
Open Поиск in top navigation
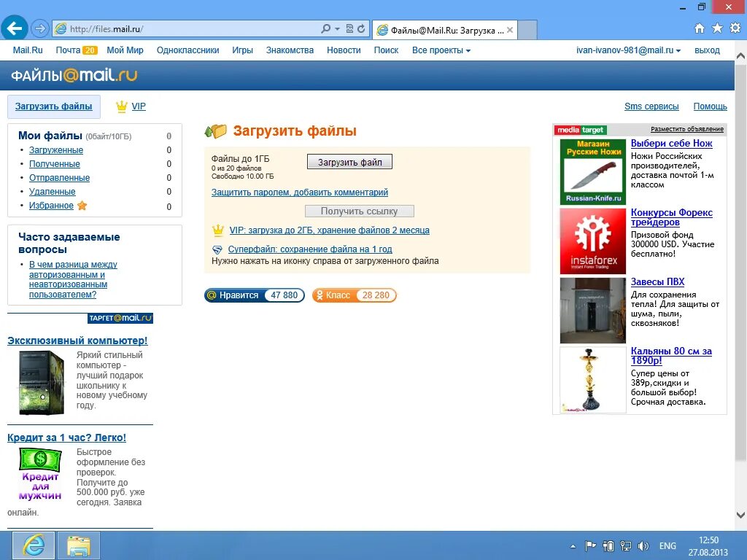[x=386, y=50]
